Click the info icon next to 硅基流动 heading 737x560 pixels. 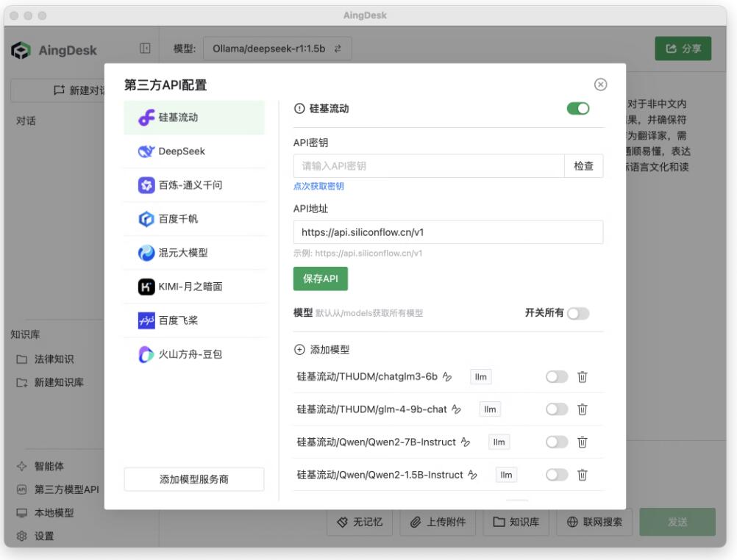(x=299, y=109)
